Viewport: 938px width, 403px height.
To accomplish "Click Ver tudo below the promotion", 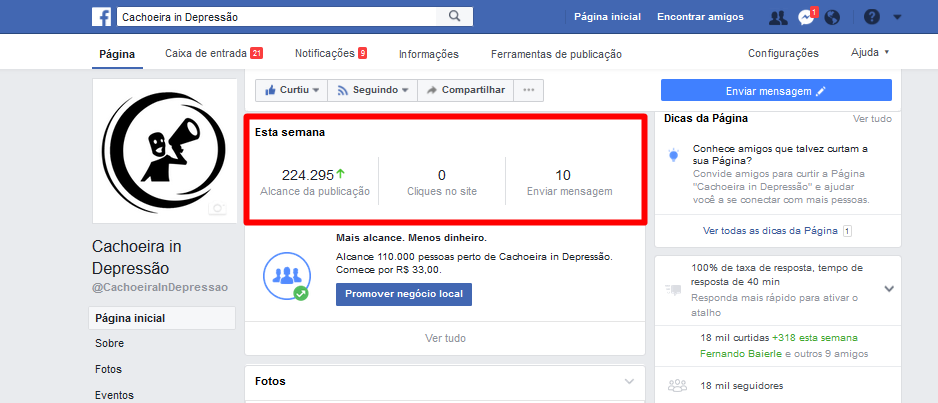I will pos(445,338).
